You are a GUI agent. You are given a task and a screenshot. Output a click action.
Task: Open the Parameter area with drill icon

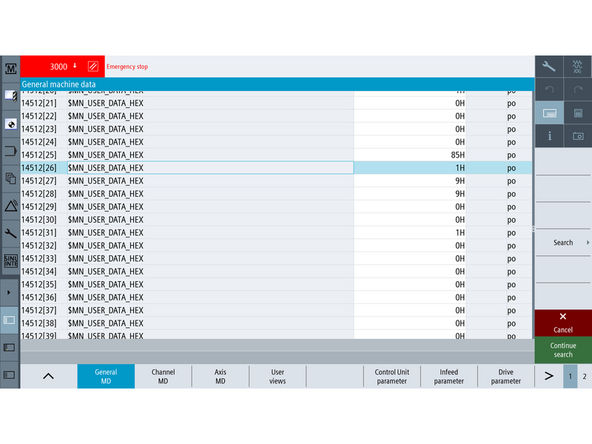point(11,96)
